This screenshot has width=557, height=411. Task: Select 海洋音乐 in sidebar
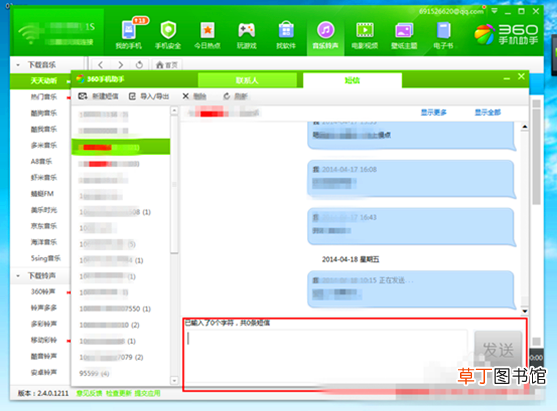[x=43, y=242]
